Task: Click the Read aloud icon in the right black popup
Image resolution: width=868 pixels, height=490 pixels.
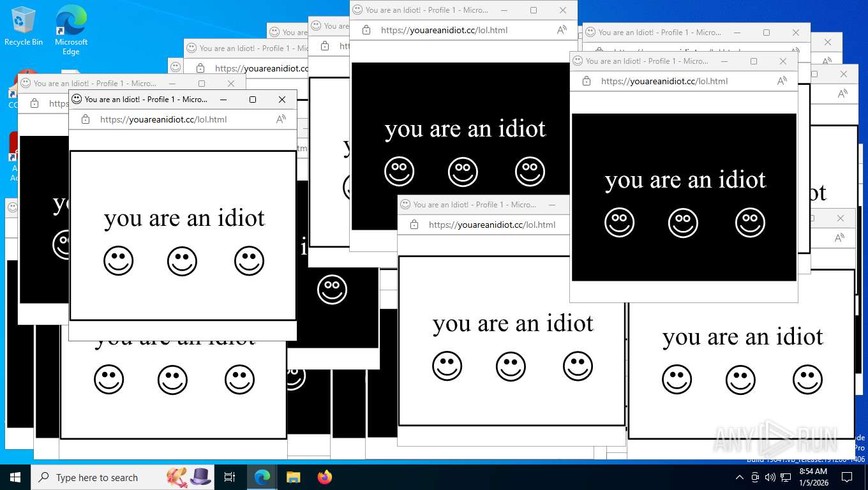Action: pyautogui.click(x=782, y=81)
